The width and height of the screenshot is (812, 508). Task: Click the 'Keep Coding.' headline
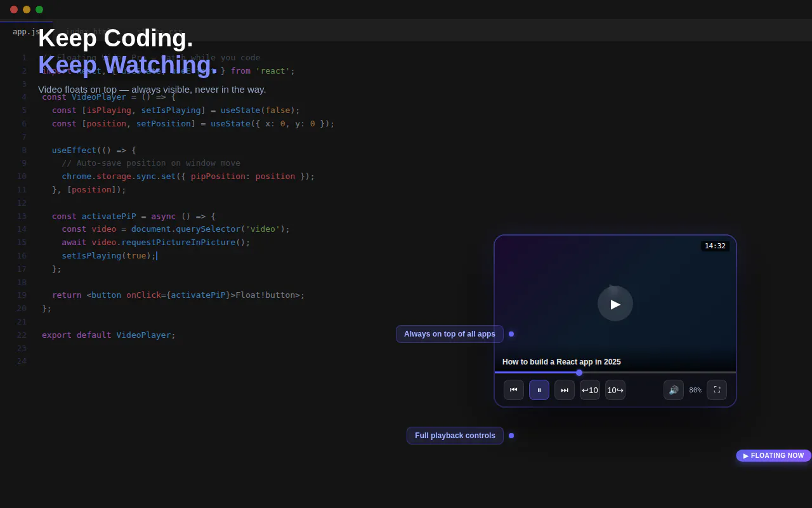(x=115, y=38)
